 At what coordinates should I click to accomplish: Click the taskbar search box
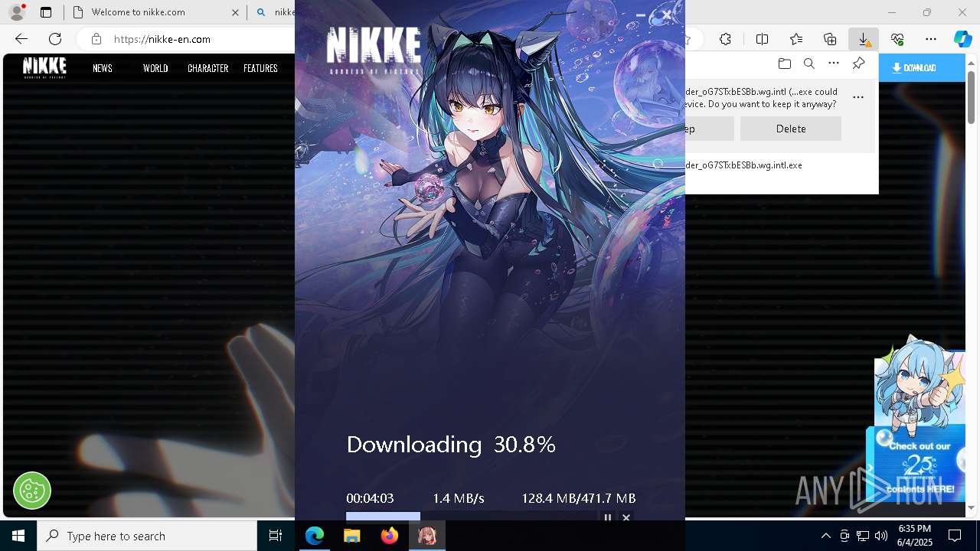[x=147, y=536]
